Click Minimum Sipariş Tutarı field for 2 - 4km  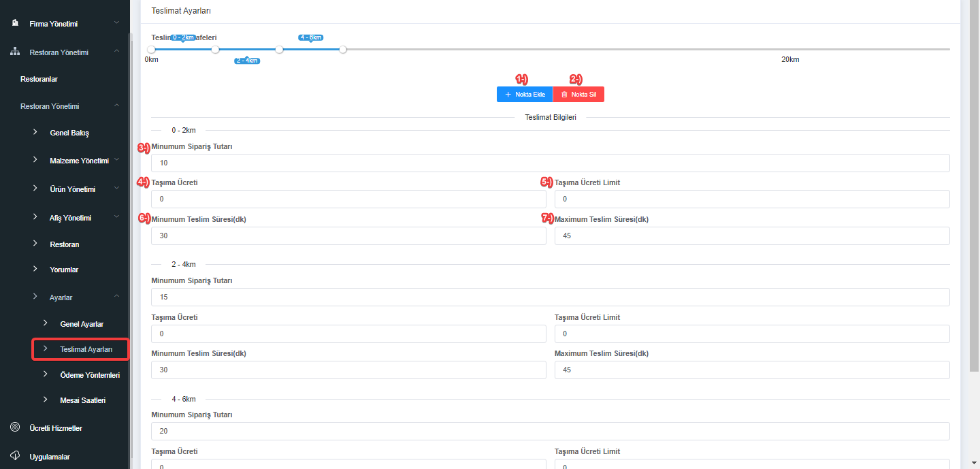(x=551, y=297)
